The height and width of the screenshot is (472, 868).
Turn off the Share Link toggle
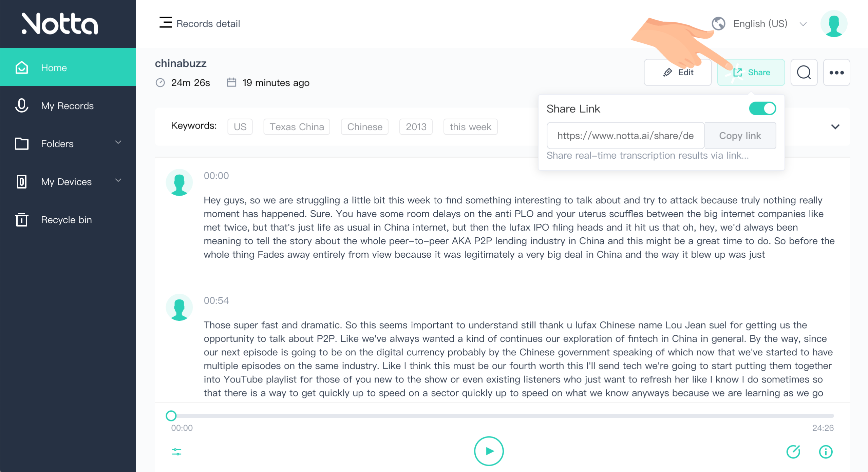[762, 109]
